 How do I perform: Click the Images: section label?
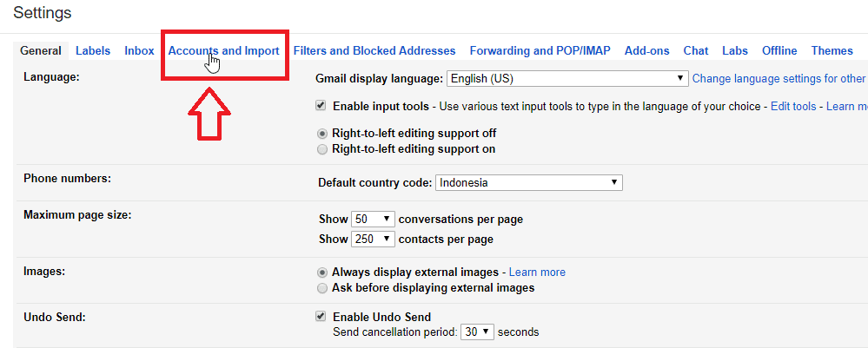(x=44, y=271)
